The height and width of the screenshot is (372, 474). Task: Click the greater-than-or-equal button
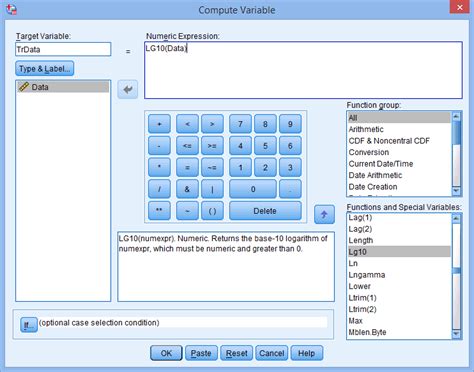click(x=212, y=146)
